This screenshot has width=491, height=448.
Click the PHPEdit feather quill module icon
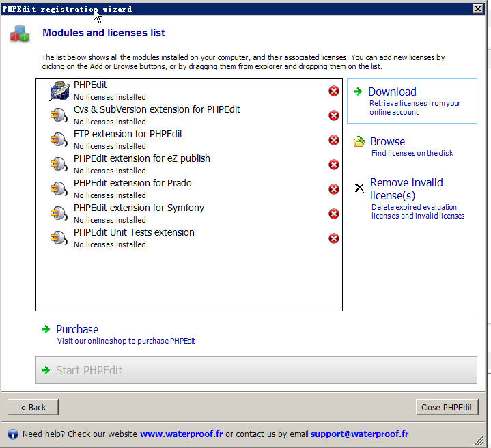pos(59,91)
